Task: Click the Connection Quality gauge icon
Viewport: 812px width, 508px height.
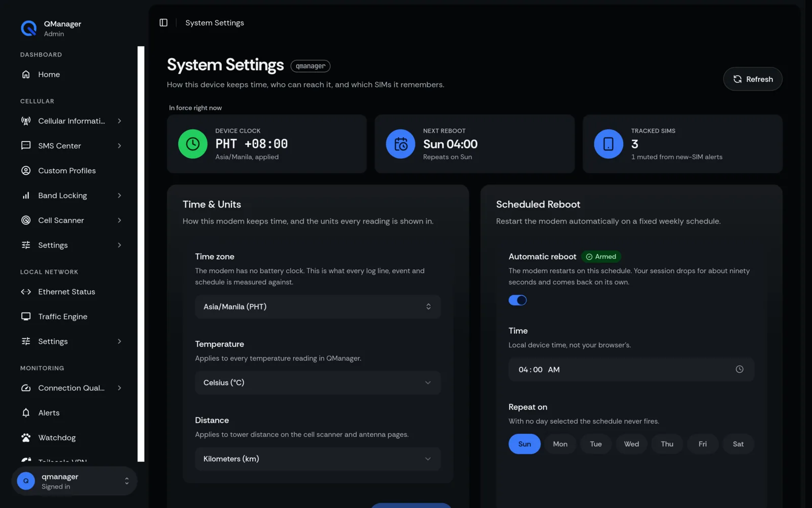Action: [26, 388]
